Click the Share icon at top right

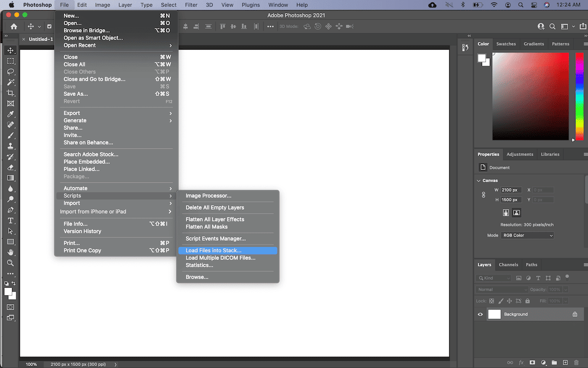click(583, 27)
